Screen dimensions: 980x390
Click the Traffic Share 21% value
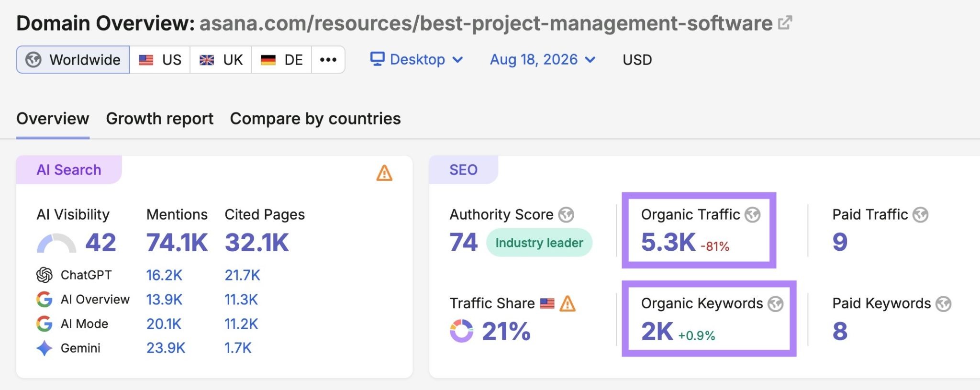tap(506, 331)
